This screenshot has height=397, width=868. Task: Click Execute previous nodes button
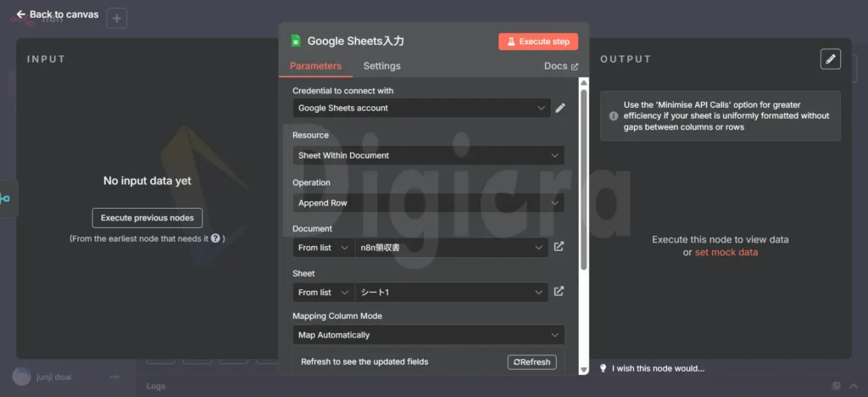point(147,218)
